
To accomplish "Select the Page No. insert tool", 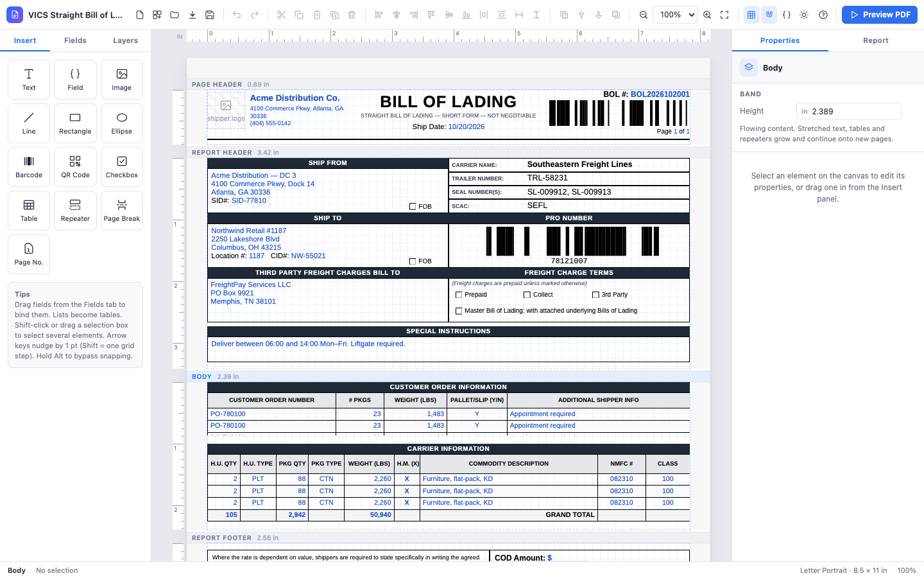I will 29,254.
